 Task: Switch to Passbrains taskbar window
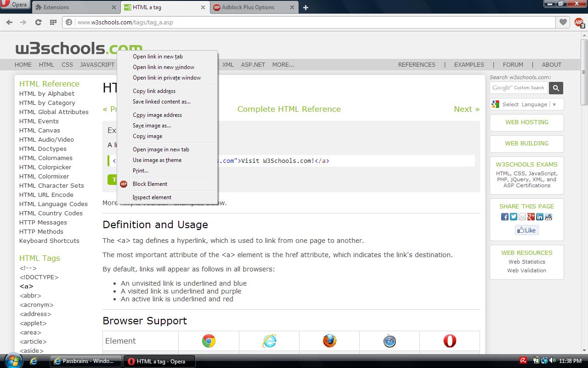point(85,361)
